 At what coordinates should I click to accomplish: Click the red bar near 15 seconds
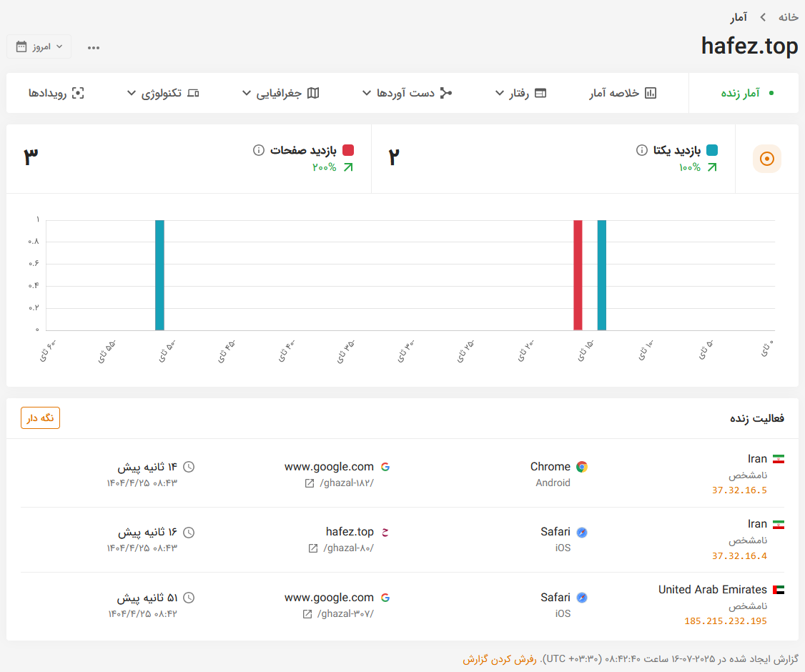[x=578, y=275]
